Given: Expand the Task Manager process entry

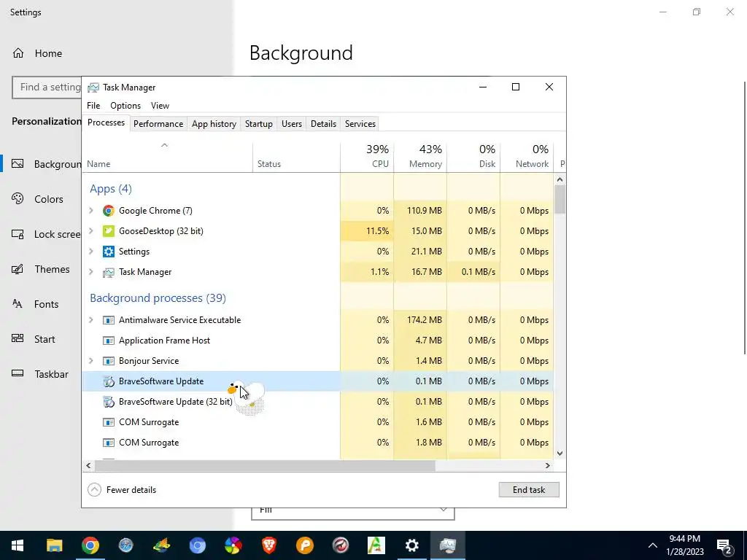Looking at the screenshot, I should [91, 272].
